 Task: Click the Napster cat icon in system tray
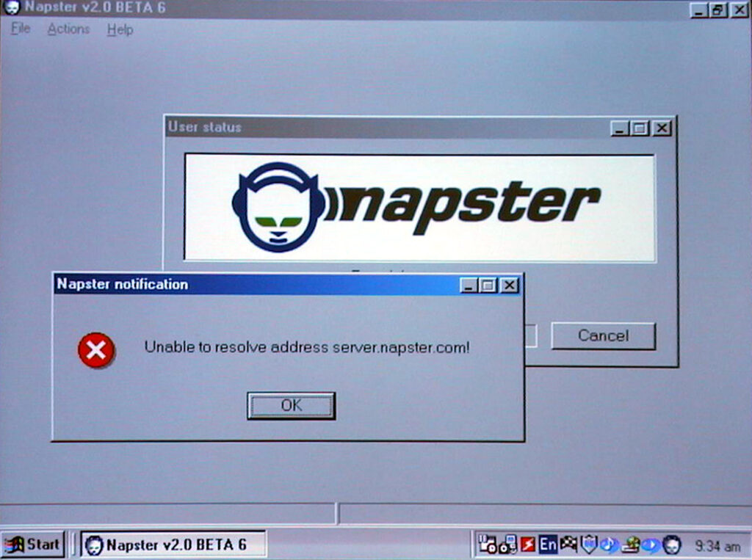click(x=671, y=545)
